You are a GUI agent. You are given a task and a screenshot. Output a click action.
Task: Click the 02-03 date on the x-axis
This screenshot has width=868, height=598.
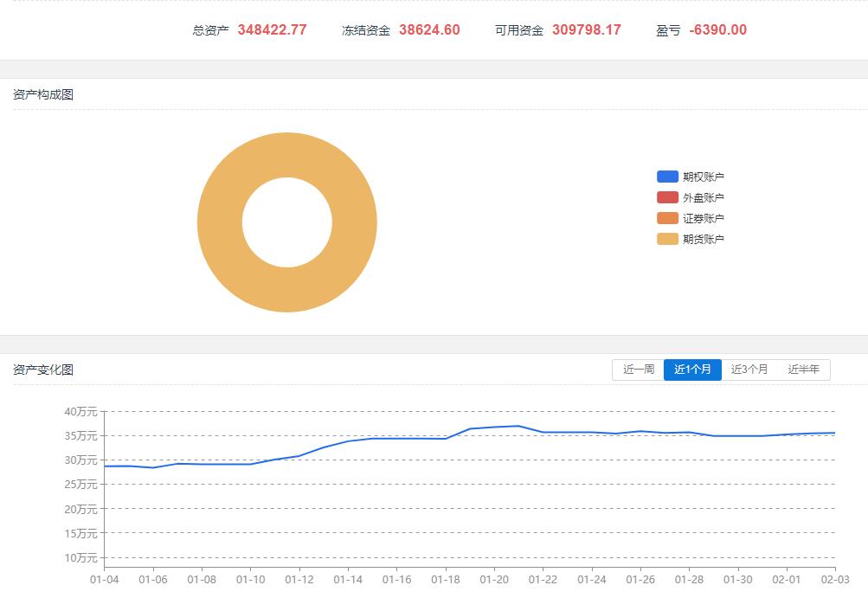coord(834,579)
